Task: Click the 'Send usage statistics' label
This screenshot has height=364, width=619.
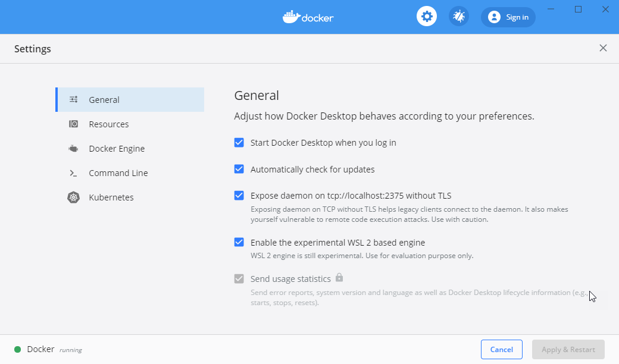Action: 290,279
